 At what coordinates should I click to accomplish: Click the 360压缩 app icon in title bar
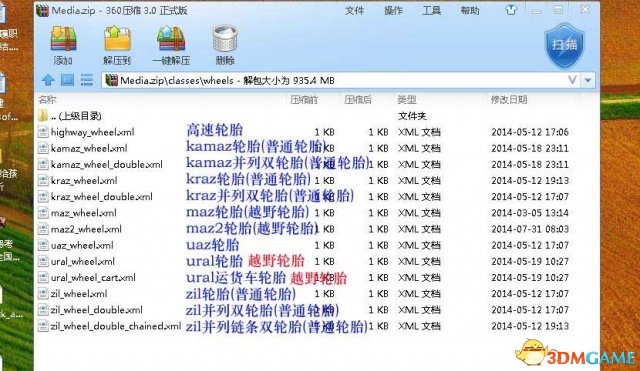[x=42, y=10]
